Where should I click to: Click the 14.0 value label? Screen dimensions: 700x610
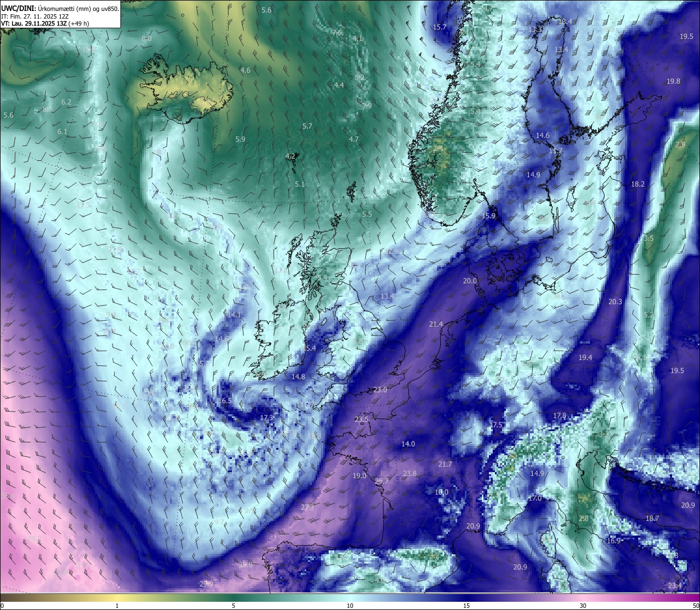coord(408,444)
